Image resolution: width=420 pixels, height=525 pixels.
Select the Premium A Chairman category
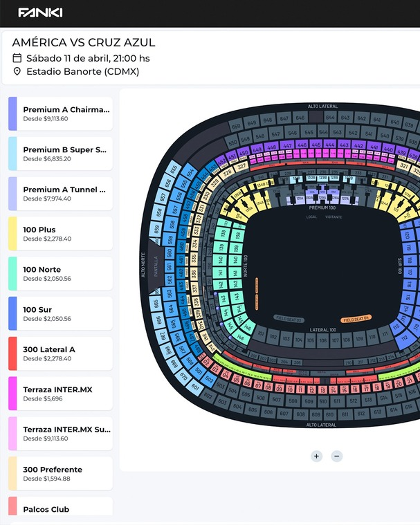(66, 113)
